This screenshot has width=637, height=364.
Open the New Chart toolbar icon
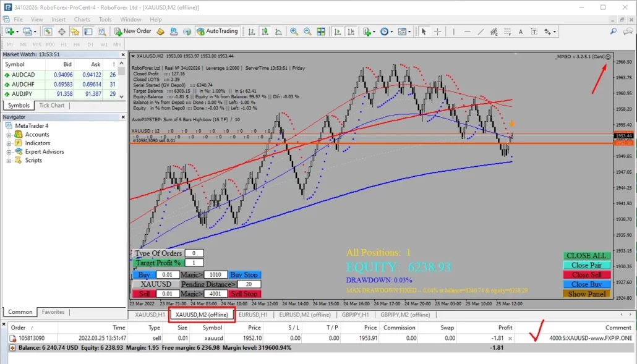(10, 32)
